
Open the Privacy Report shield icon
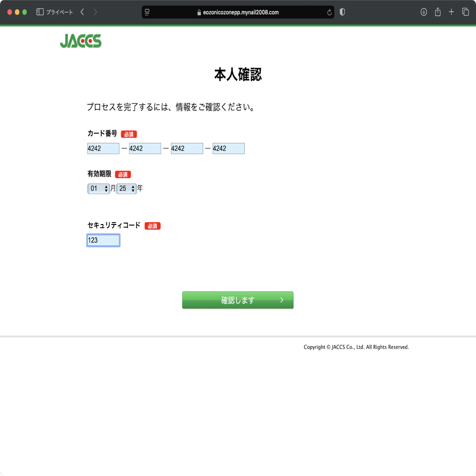point(342,12)
